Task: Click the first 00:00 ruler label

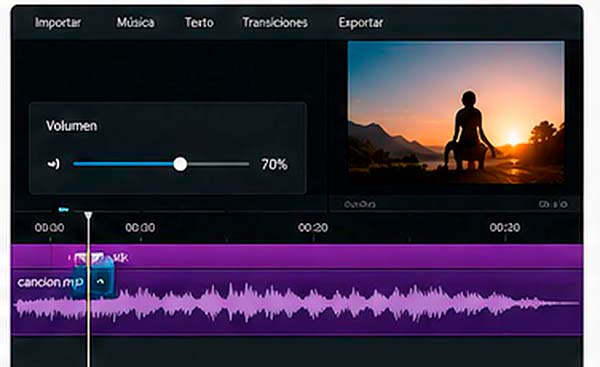Action: pos(49,228)
